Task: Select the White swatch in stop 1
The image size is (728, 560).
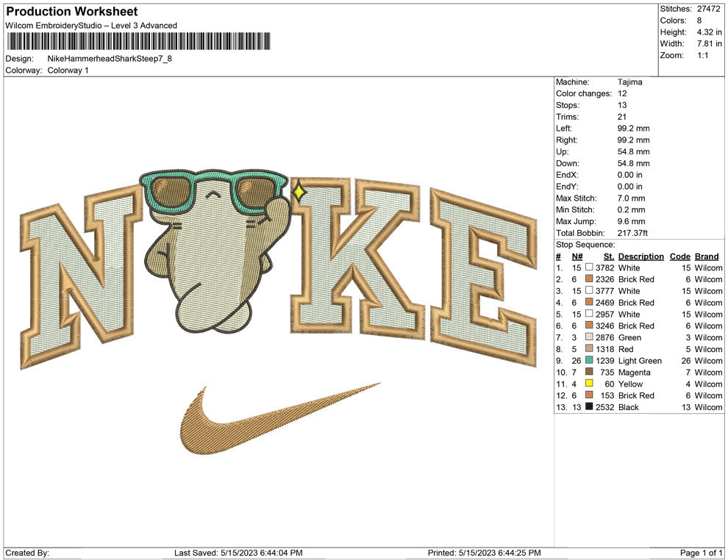Action: point(589,268)
